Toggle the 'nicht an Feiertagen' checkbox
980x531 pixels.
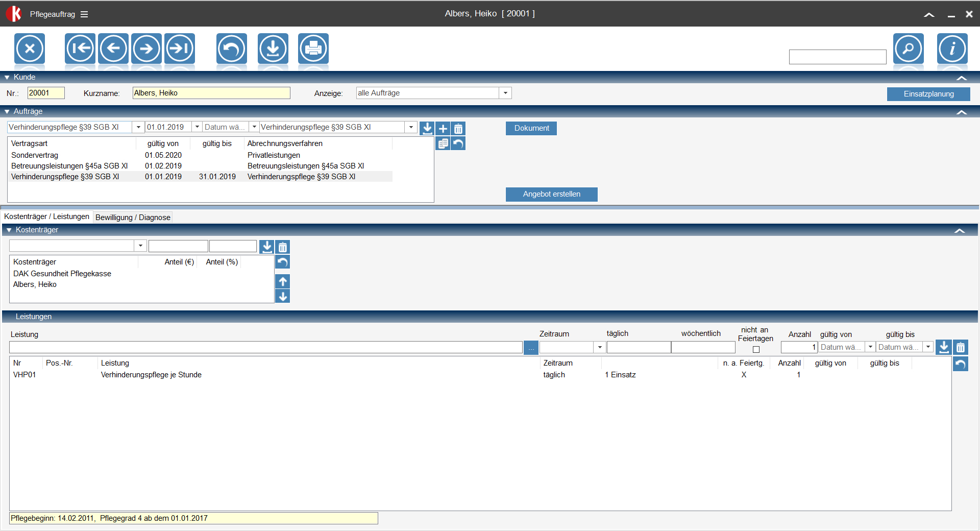756,349
